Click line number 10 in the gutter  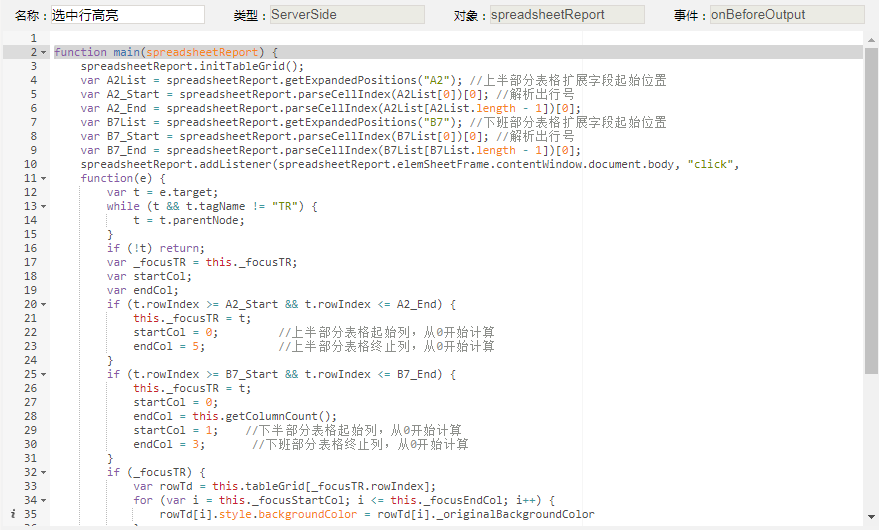(30, 164)
